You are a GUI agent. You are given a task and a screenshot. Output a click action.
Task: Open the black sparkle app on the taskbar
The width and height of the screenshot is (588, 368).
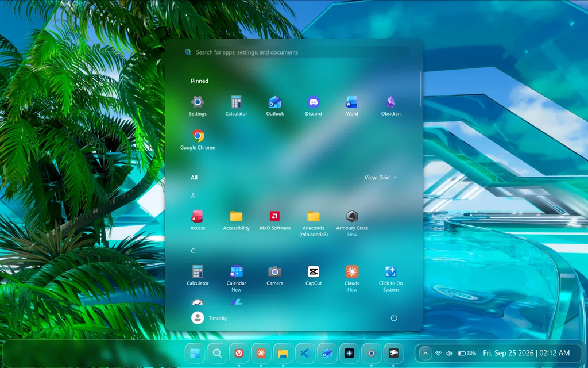(x=349, y=354)
